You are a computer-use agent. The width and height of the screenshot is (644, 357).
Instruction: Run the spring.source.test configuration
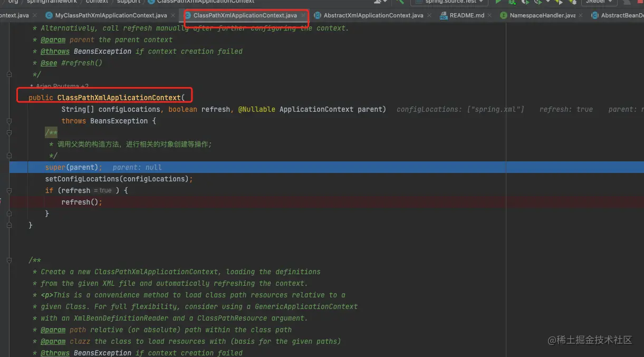(498, 2)
